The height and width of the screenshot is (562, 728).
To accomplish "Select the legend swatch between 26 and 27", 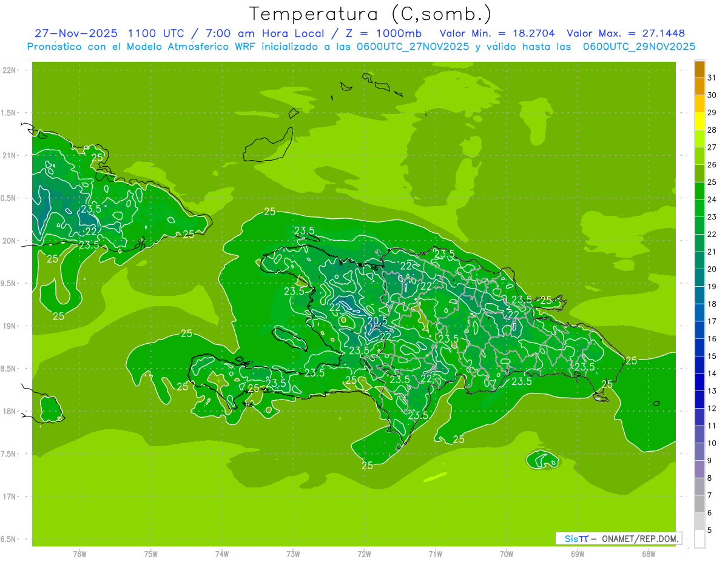I will pyautogui.click(x=699, y=156).
